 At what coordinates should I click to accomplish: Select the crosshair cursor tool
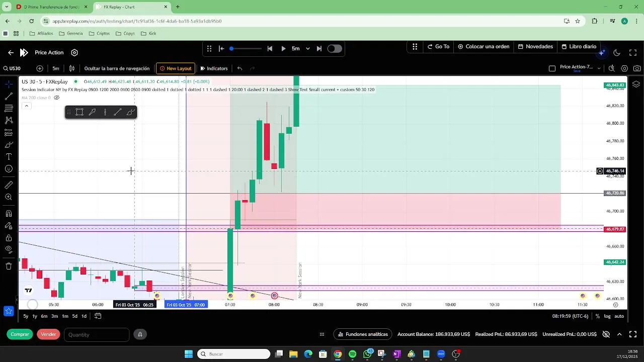pos(9,84)
